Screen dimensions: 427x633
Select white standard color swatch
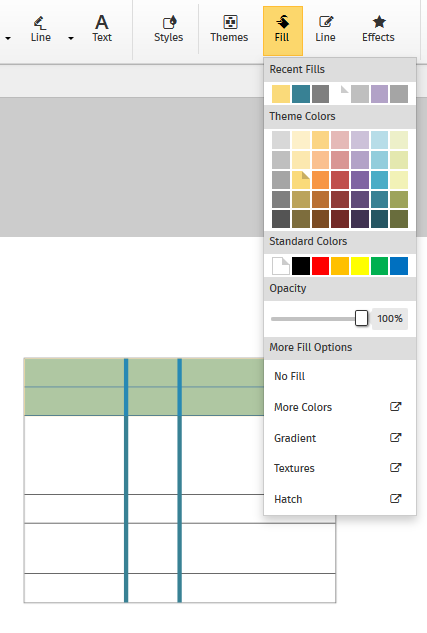click(281, 266)
